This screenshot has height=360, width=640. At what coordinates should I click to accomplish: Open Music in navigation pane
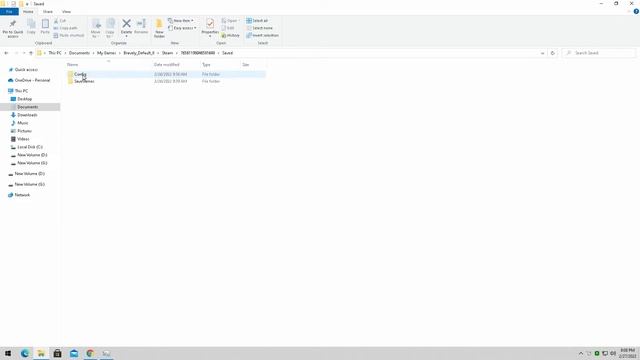(x=23, y=123)
